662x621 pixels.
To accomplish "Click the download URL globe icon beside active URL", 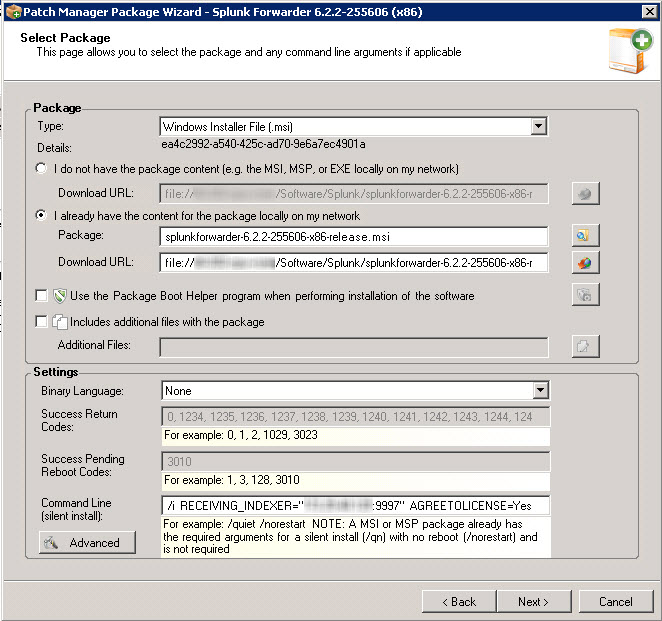I will 586,263.
